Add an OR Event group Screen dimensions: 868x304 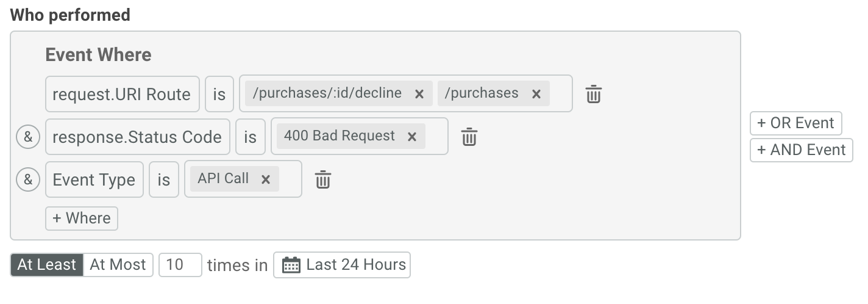coord(795,123)
